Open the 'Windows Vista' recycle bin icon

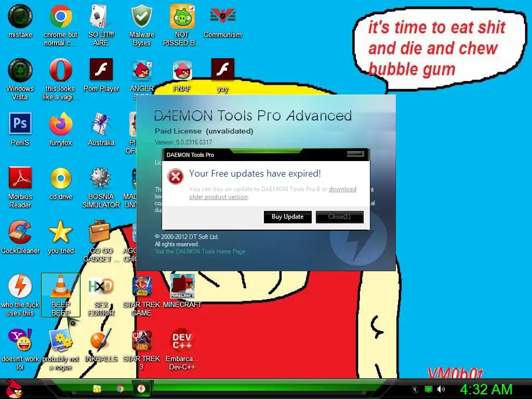tap(20, 70)
